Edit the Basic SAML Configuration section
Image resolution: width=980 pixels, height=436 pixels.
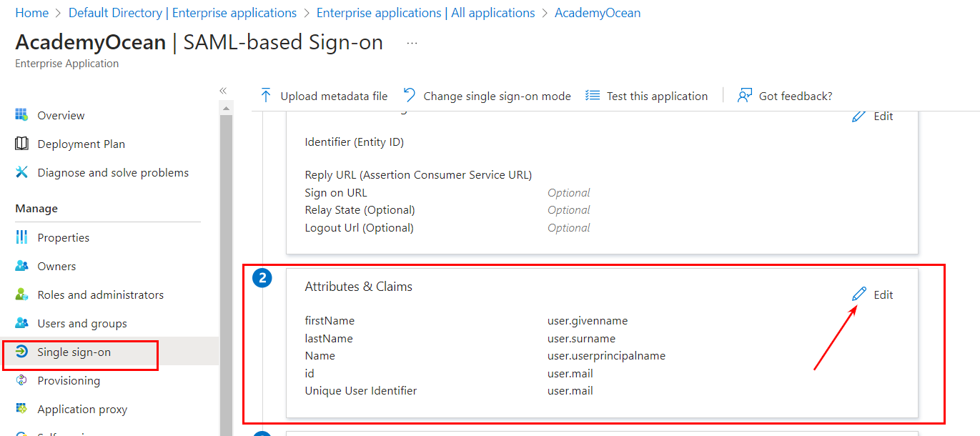pyautogui.click(x=873, y=116)
